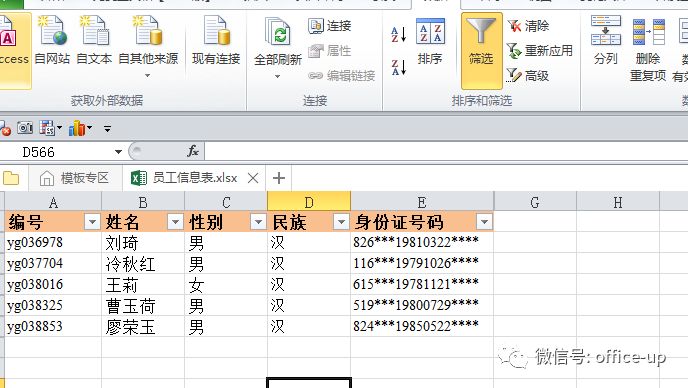
Task: Switch to the 模板专区 tab
Action: point(74,178)
